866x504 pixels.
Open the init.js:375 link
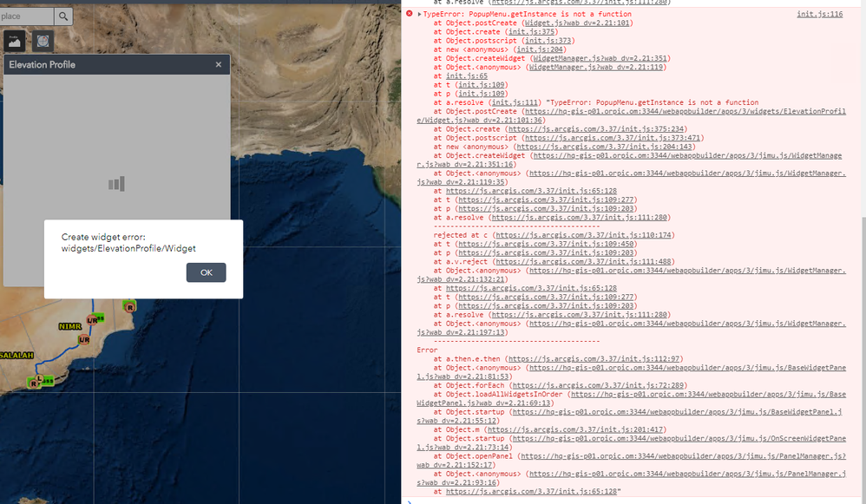pos(531,32)
